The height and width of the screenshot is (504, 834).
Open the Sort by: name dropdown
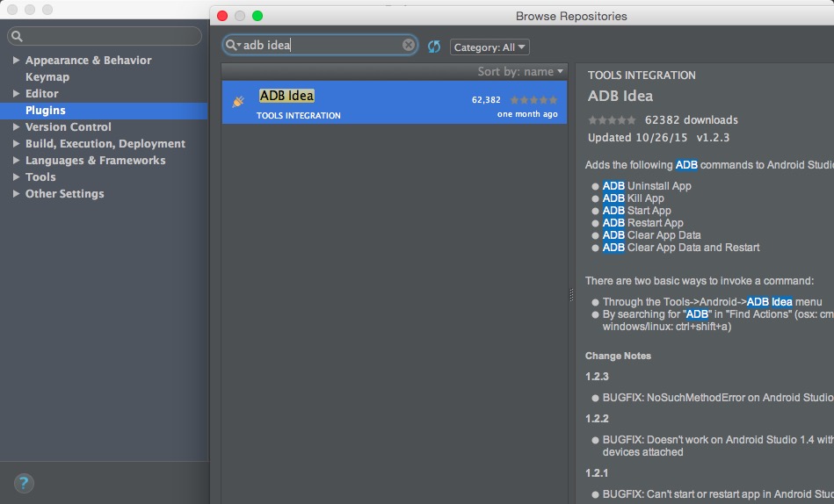coord(519,72)
